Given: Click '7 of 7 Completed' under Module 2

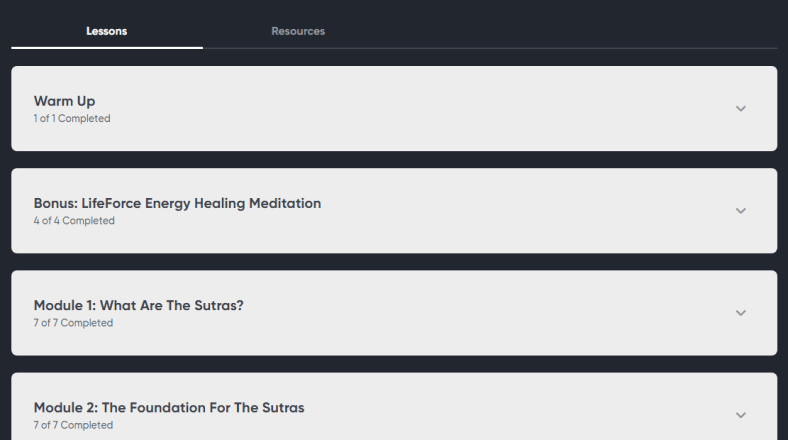Looking at the screenshot, I should 73,425.
